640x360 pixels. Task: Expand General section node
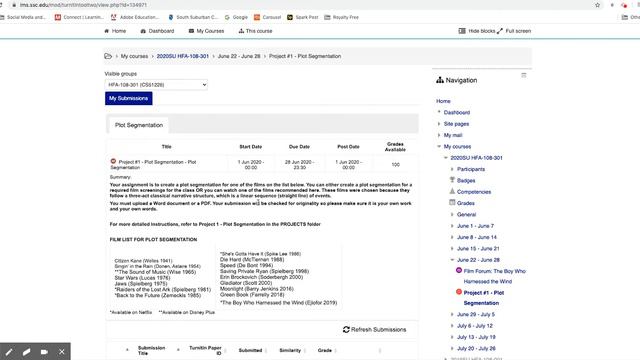pyautogui.click(x=452, y=214)
